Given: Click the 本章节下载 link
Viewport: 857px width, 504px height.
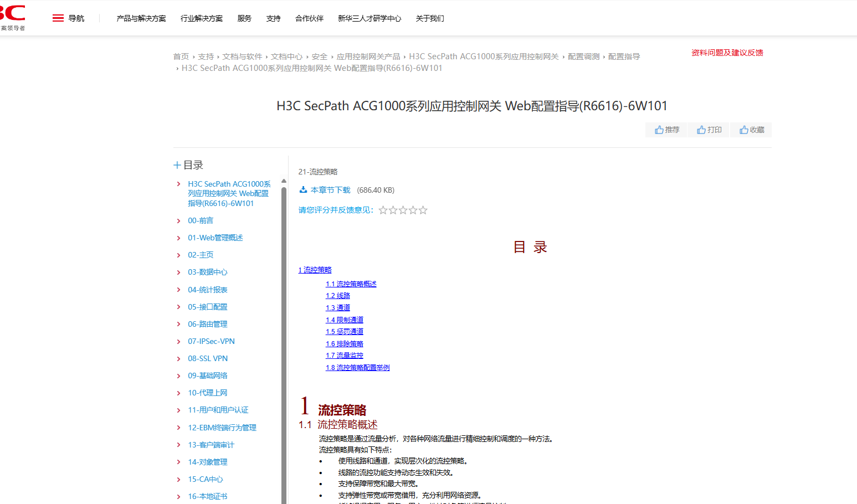Looking at the screenshot, I should 331,190.
